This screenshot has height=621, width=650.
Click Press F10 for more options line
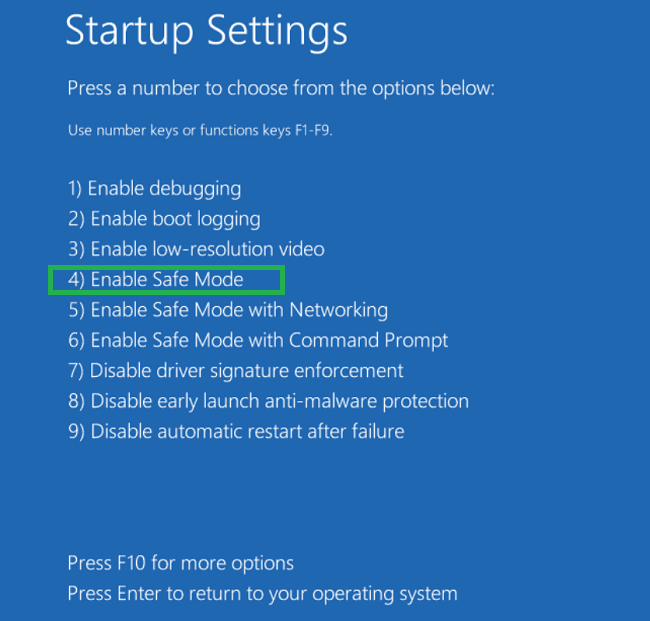181,563
